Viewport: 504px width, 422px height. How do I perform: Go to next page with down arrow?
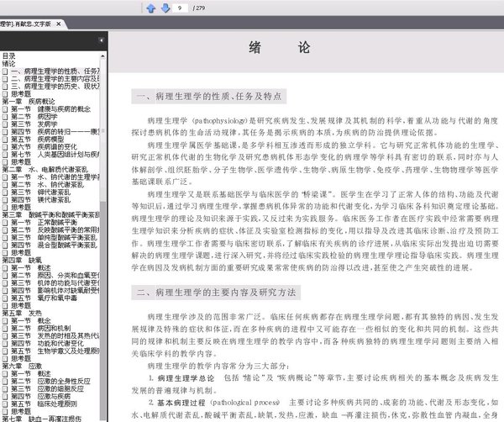click(165, 8)
